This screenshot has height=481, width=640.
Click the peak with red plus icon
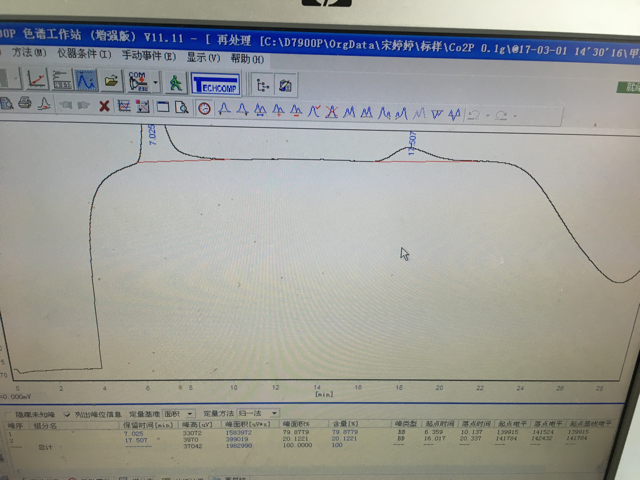pyautogui.click(x=278, y=111)
